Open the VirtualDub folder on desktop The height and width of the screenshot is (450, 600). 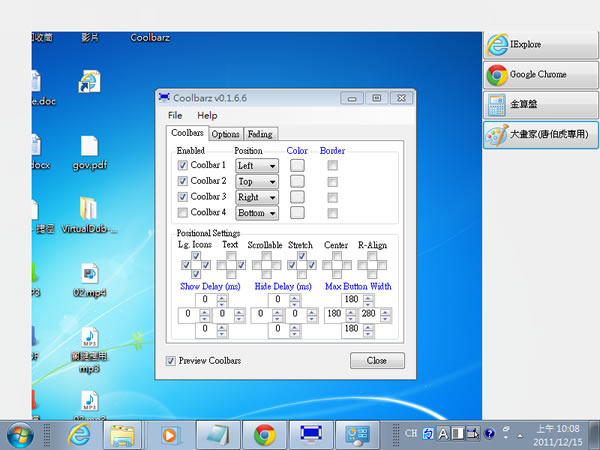point(90,215)
